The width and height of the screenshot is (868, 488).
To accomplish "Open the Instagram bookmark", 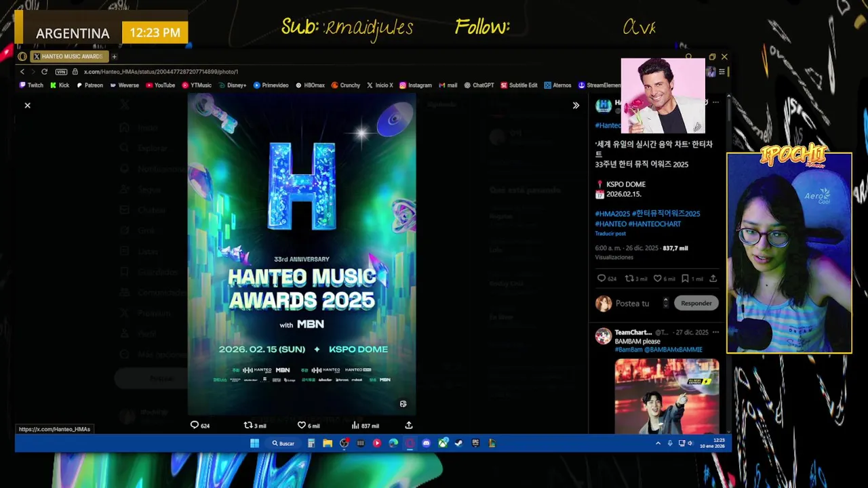I will coord(416,85).
